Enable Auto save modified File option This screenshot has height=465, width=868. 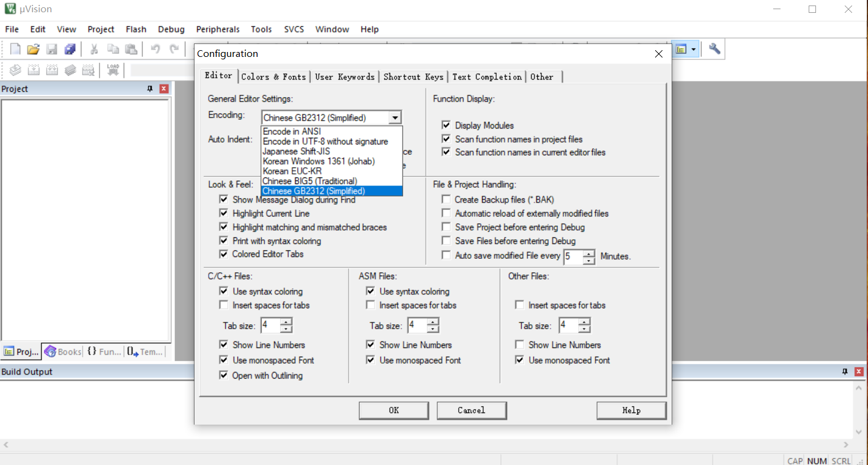click(446, 255)
